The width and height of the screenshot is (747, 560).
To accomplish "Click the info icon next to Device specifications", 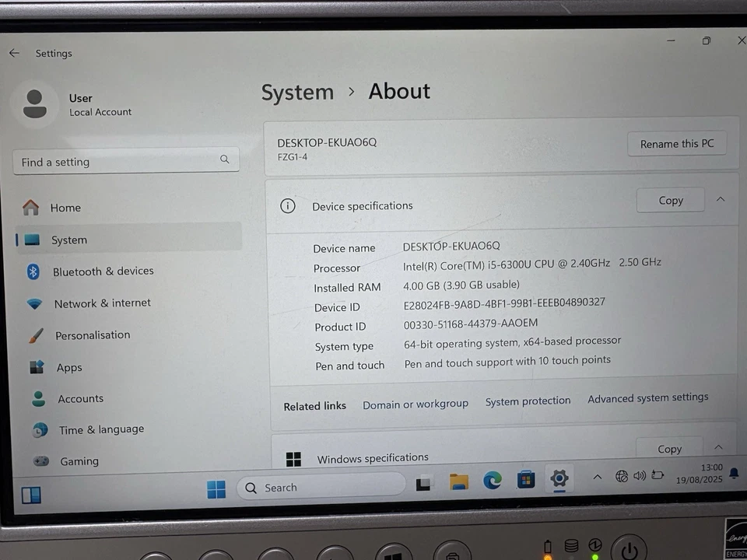I will (288, 206).
